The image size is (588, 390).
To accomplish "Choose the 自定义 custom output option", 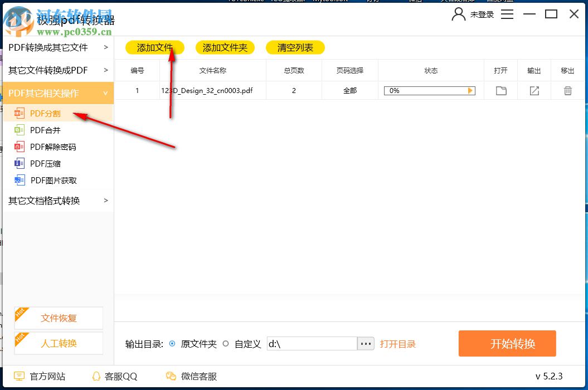I will tap(226, 344).
